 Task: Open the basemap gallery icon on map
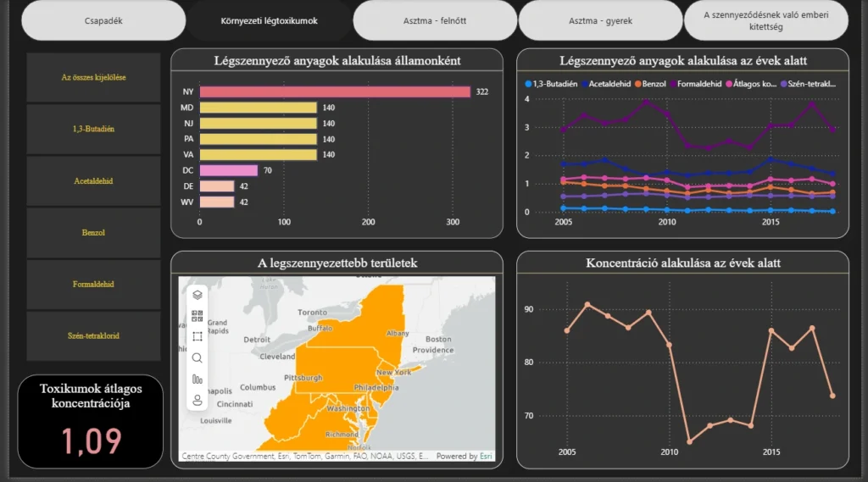coord(198,316)
